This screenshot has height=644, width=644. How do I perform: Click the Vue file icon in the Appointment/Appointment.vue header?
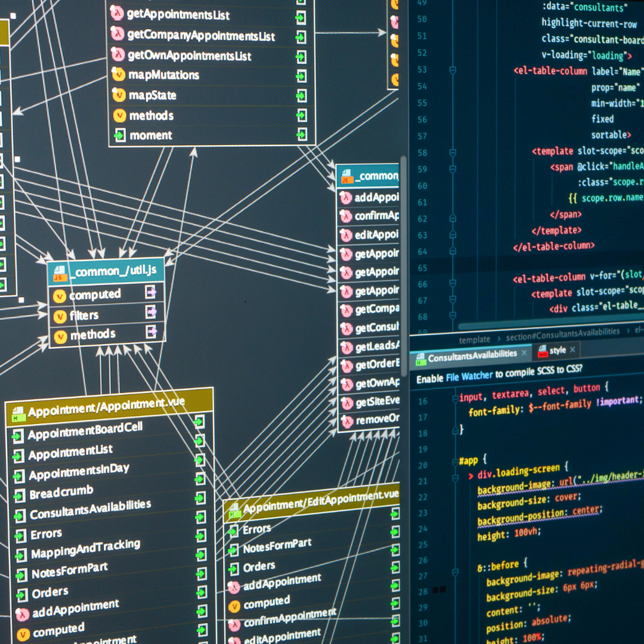pyautogui.click(x=18, y=413)
